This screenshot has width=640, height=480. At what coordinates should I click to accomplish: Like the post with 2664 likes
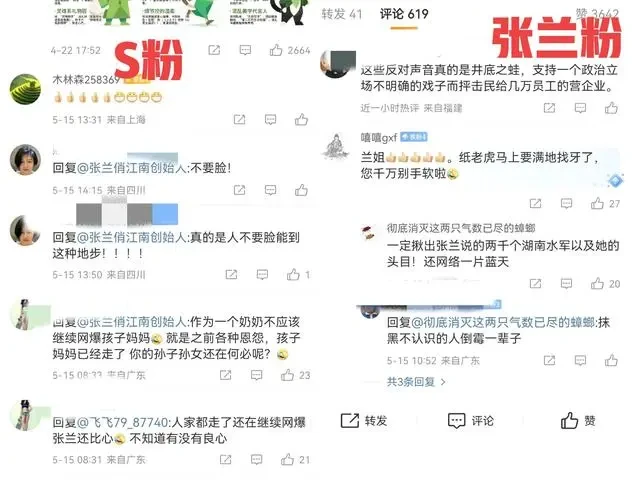pyautogui.click(x=276, y=50)
